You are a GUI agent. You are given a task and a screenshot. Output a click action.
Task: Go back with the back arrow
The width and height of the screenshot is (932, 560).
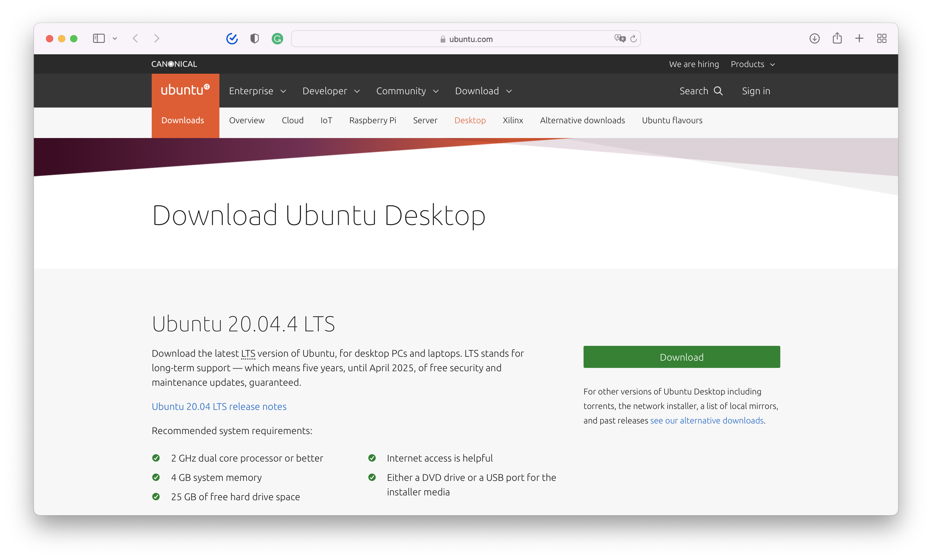pyautogui.click(x=135, y=38)
